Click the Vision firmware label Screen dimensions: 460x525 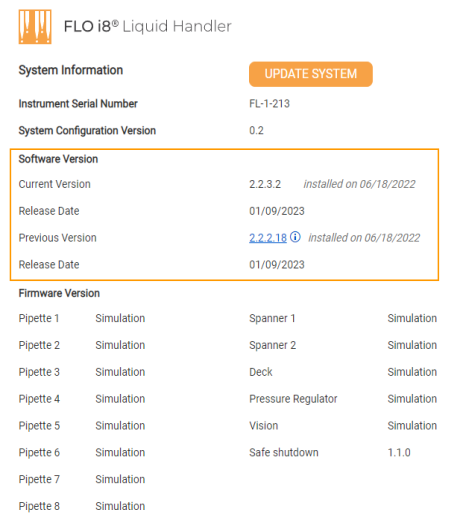(263, 426)
